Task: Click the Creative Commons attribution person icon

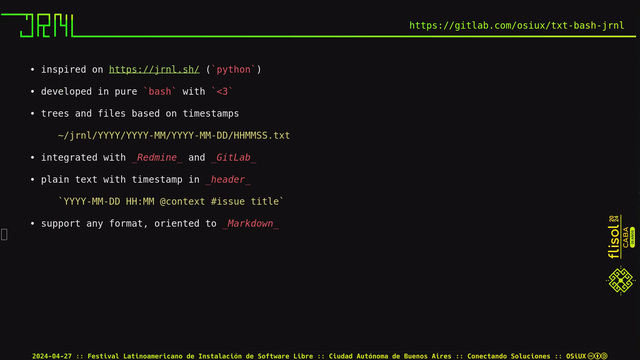Action: 597,356
